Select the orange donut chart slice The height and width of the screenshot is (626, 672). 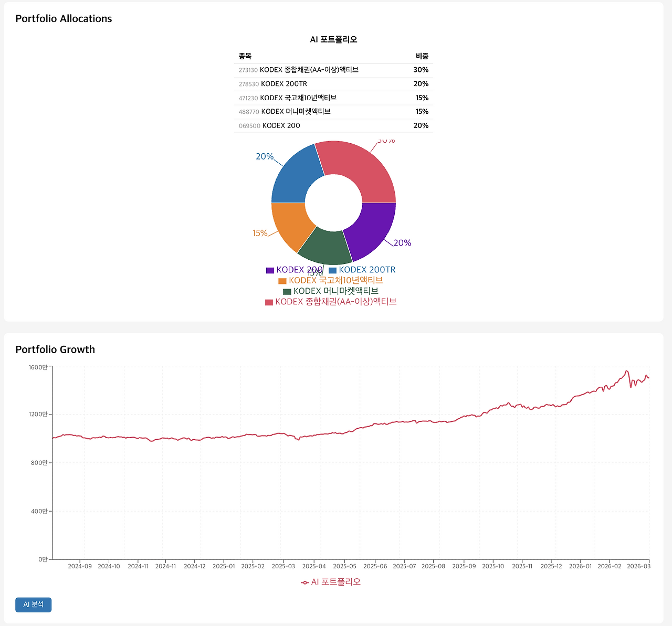290,223
